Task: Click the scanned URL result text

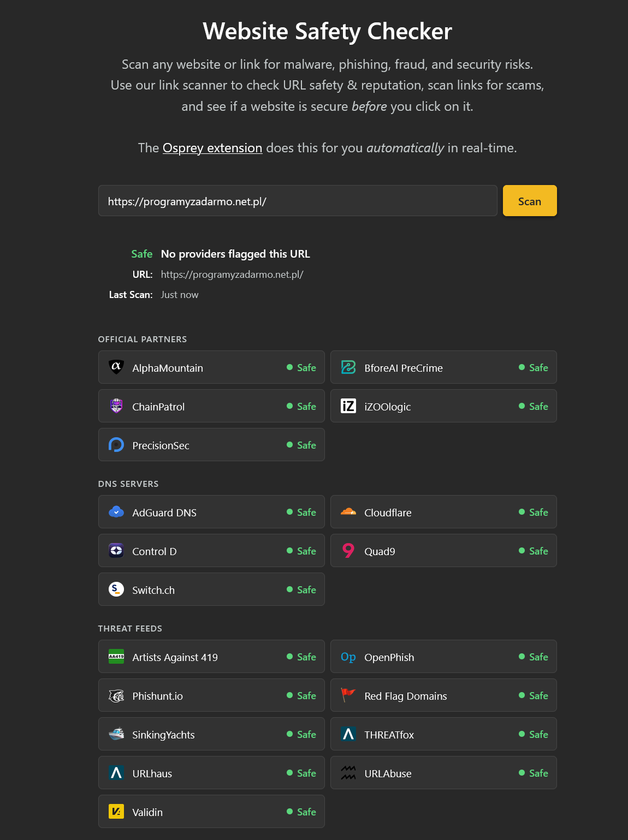Action: [232, 275]
